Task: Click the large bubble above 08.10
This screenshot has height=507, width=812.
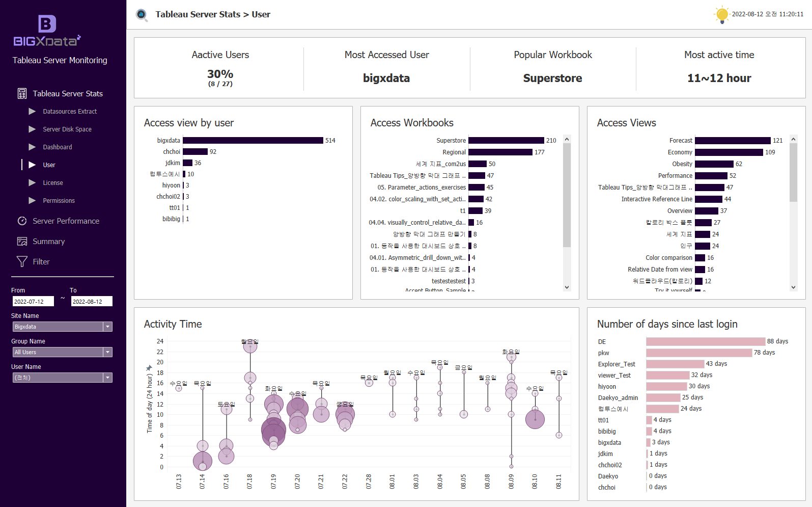Action: (x=535, y=419)
